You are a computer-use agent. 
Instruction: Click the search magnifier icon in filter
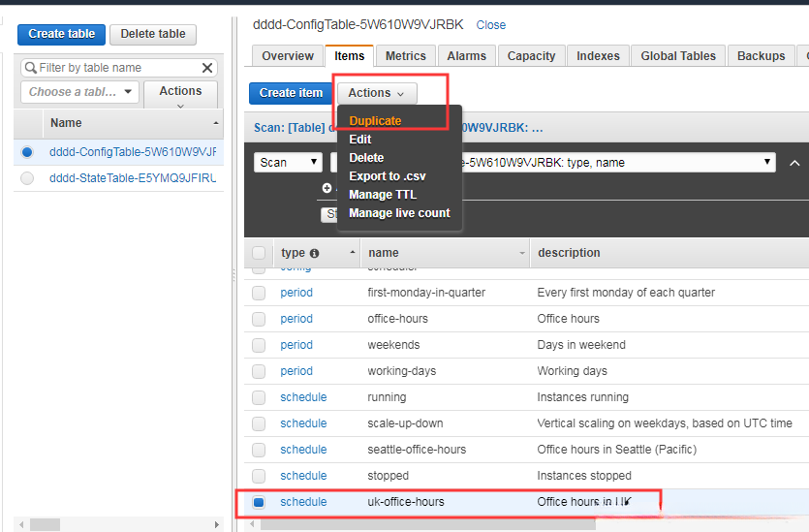31,68
